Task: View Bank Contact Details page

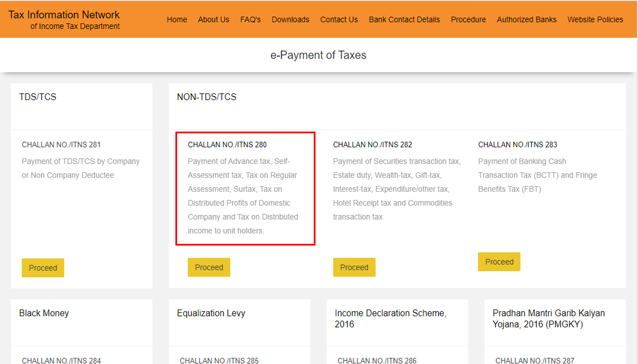Action: 404,20
